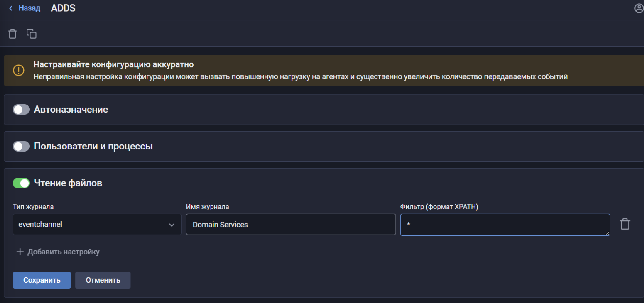644x303 pixels.
Task: Open the user profile icon
Action: coord(639,8)
